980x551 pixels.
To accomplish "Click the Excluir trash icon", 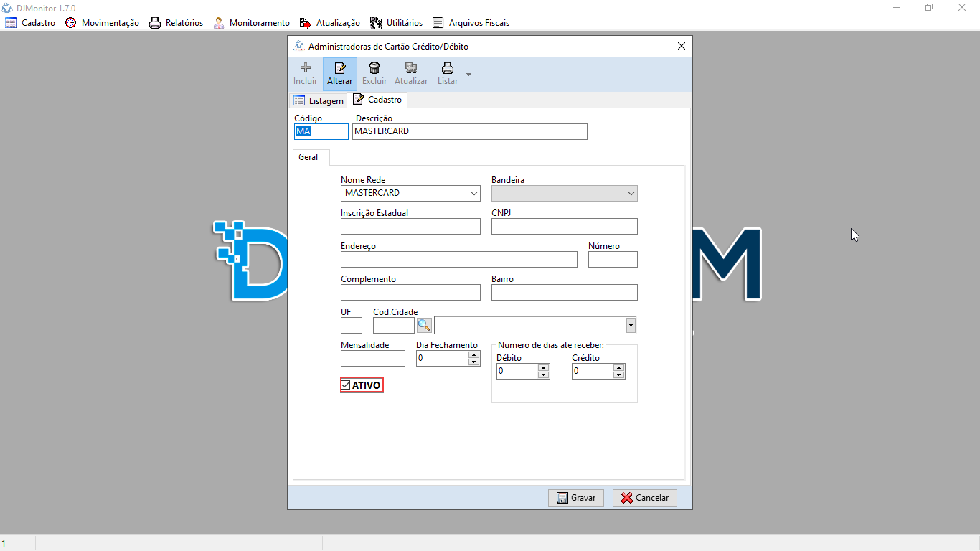I will [374, 69].
